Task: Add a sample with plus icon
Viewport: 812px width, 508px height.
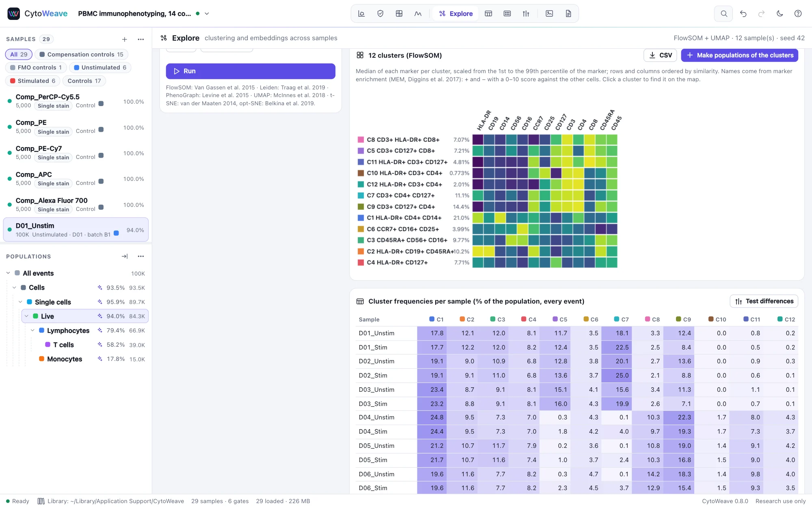Action: (125, 39)
